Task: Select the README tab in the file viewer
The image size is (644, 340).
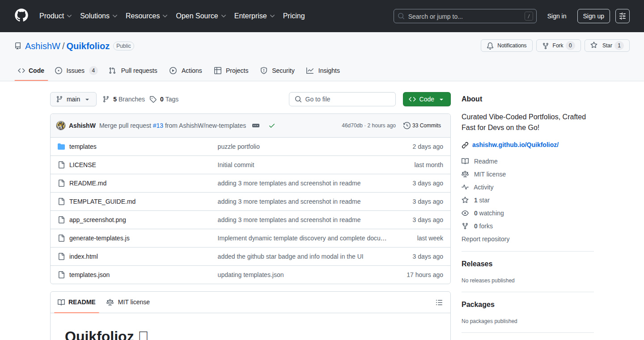Action: click(76, 302)
